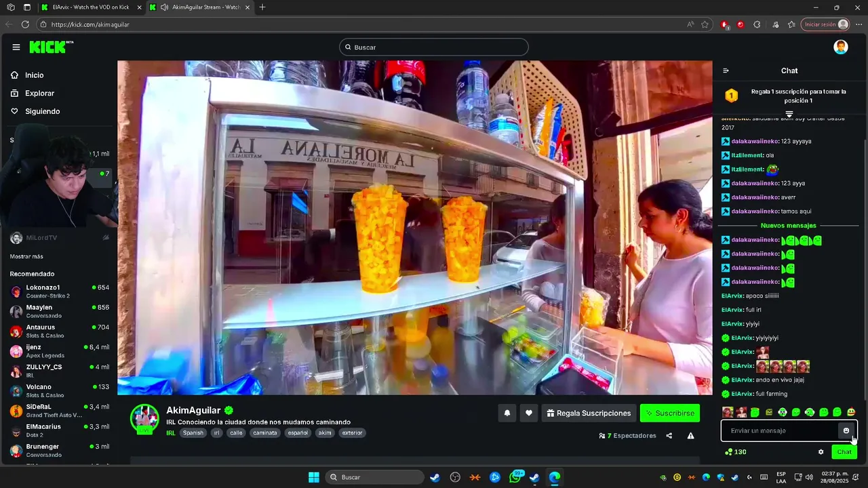Share the stream via share icon

669,436
